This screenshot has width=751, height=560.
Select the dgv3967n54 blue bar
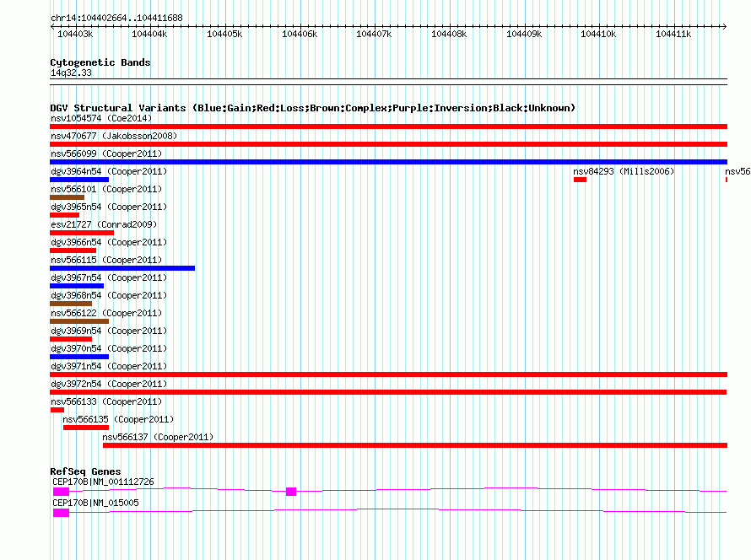pyautogui.click(x=77, y=286)
